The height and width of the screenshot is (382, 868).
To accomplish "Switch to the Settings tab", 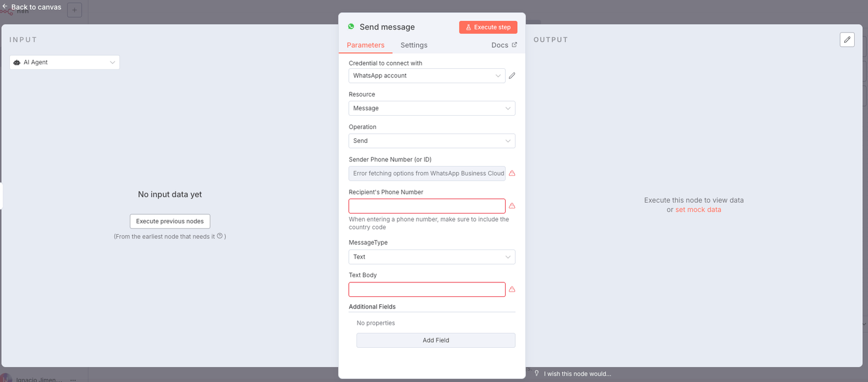I will pyautogui.click(x=414, y=45).
